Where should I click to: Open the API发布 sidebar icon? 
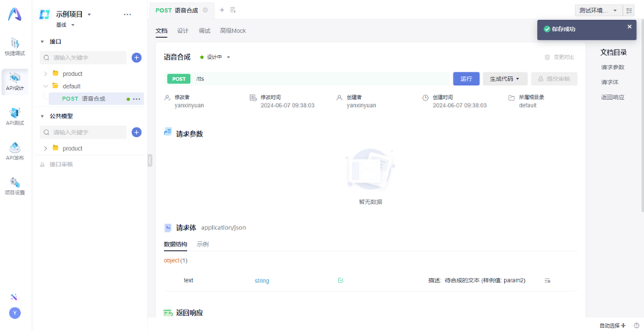[15, 150]
